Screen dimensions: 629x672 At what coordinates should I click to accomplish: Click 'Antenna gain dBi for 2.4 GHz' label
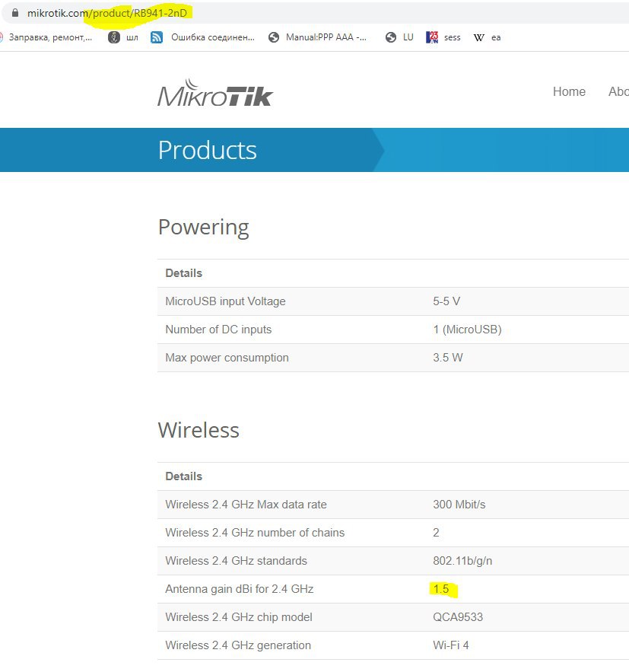[240, 589]
